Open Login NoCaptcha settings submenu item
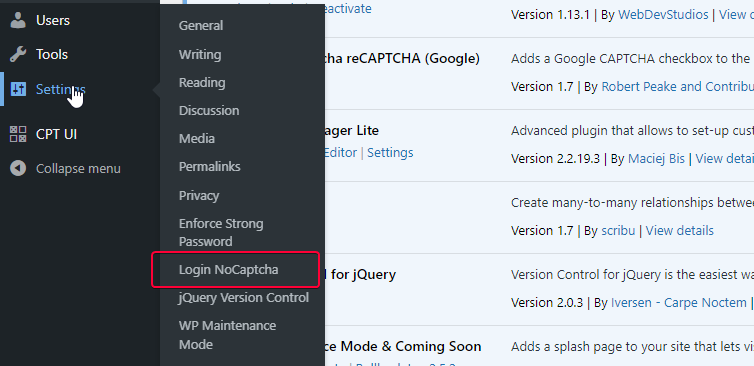The image size is (754, 366). 228,270
